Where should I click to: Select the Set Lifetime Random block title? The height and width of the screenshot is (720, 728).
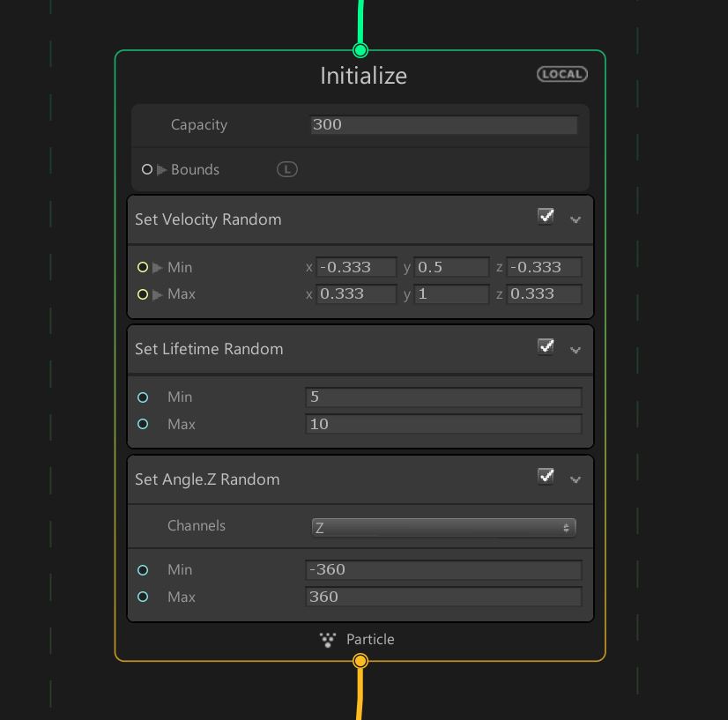209,349
